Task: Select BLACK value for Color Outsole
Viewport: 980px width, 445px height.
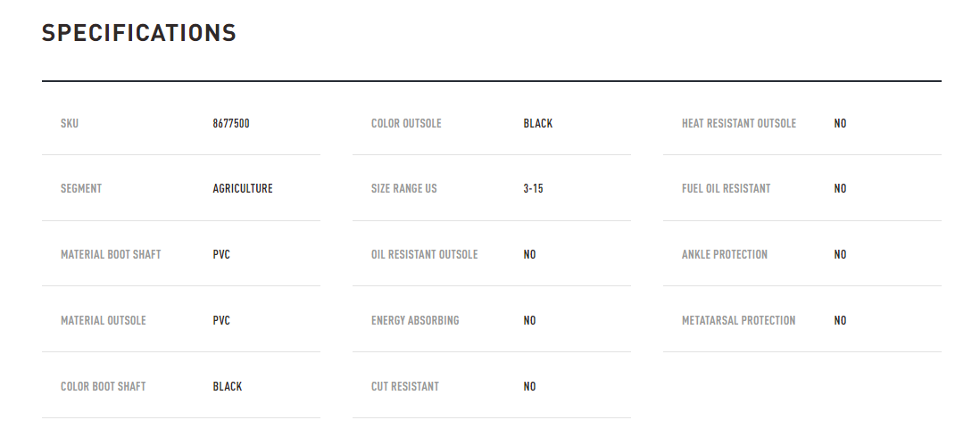Action: tap(538, 124)
